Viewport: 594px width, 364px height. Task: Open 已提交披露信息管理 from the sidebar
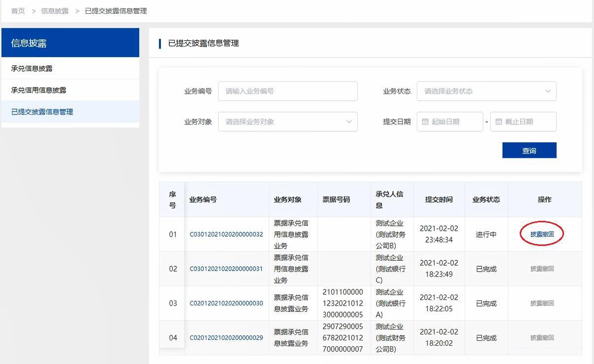pyautogui.click(x=42, y=112)
